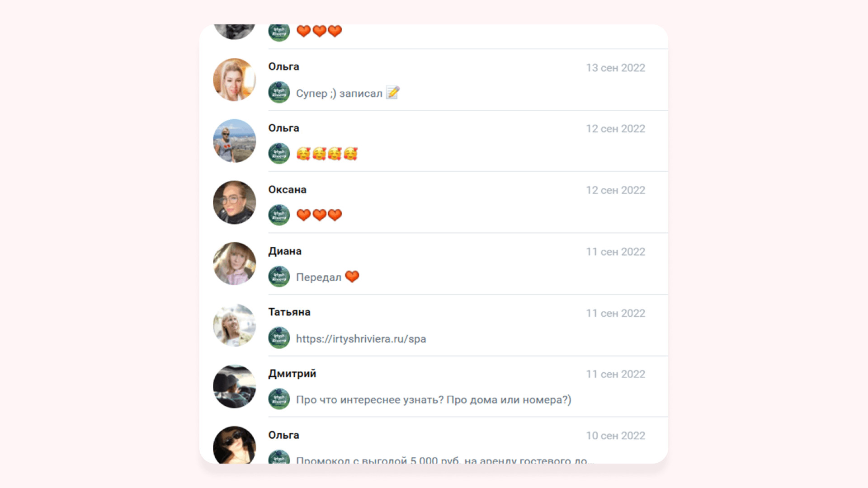Open the beach-photo avatar of Ольга, 12 сен
This screenshot has height=488, width=868.
tap(234, 141)
